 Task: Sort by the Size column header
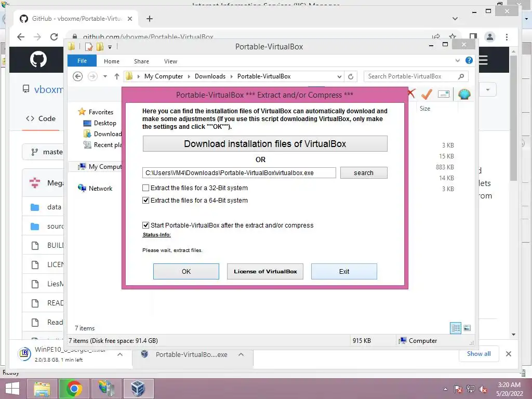425,109
